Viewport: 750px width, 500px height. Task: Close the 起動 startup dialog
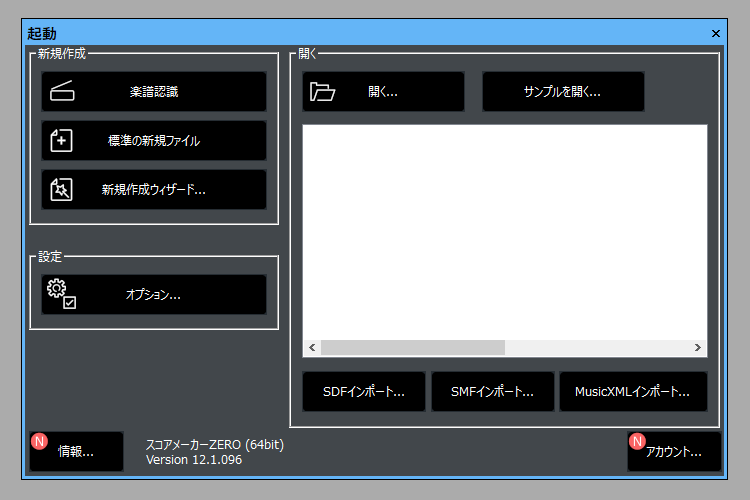tap(715, 33)
